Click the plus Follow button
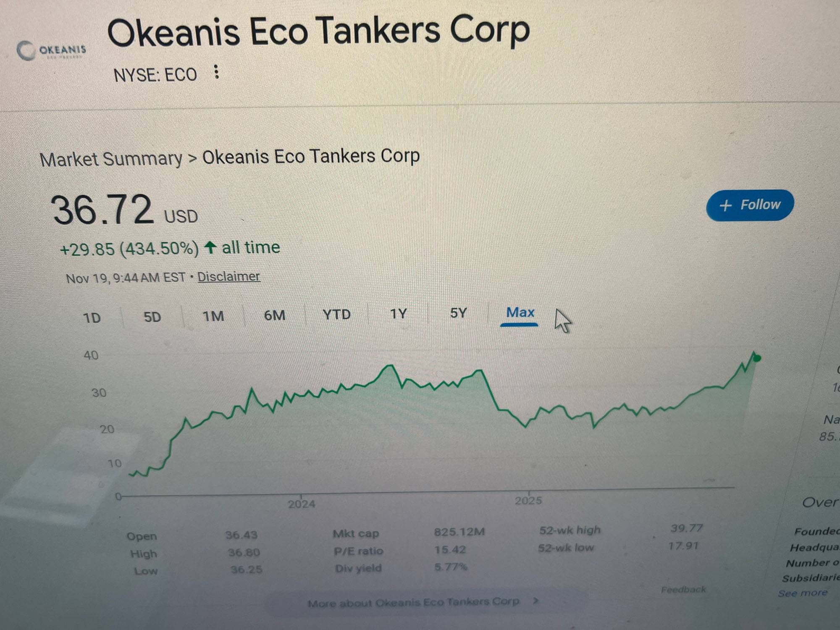This screenshot has width=840, height=630. pos(750,205)
